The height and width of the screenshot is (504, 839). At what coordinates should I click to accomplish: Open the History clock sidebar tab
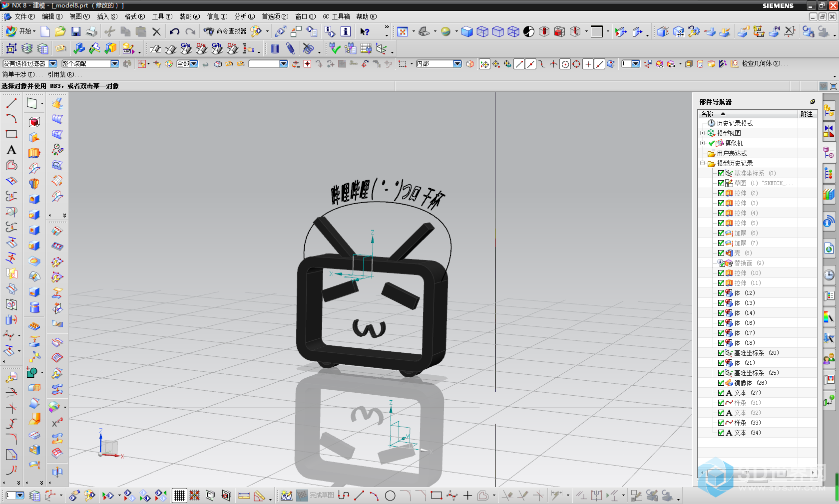[x=829, y=275]
